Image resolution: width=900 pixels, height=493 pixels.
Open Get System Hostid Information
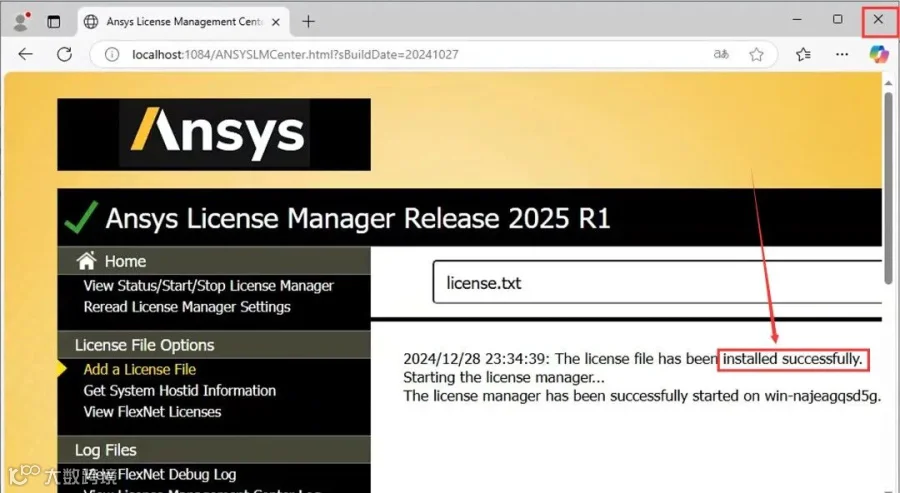click(x=180, y=391)
